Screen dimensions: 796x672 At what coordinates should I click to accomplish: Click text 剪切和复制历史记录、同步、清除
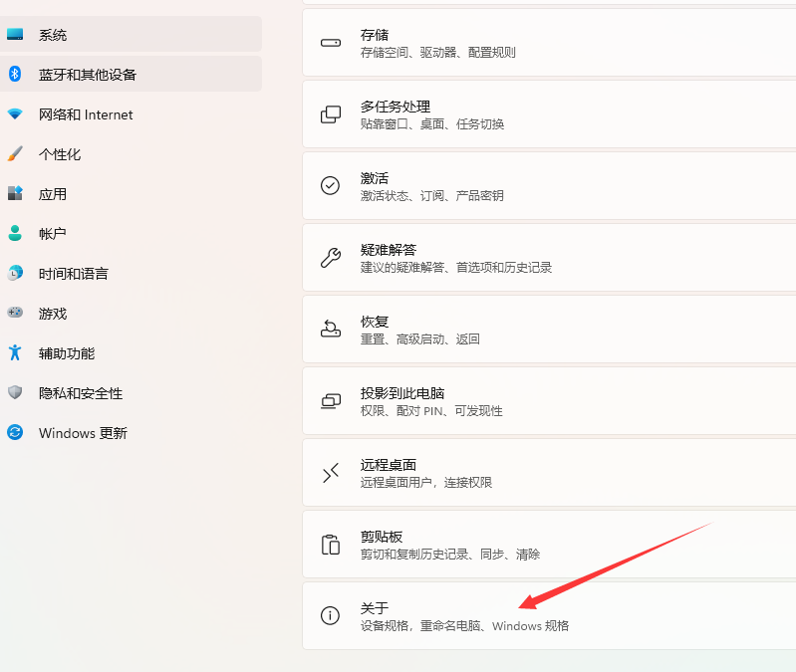pyautogui.click(x=449, y=554)
